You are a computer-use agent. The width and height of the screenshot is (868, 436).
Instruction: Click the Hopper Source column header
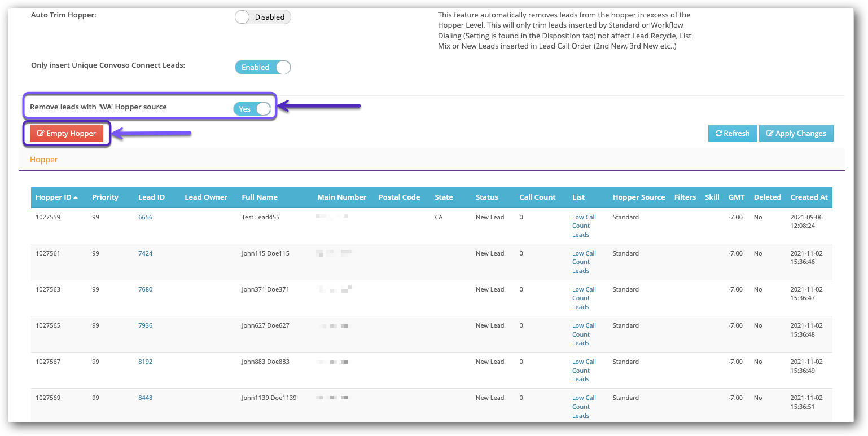pos(639,197)
